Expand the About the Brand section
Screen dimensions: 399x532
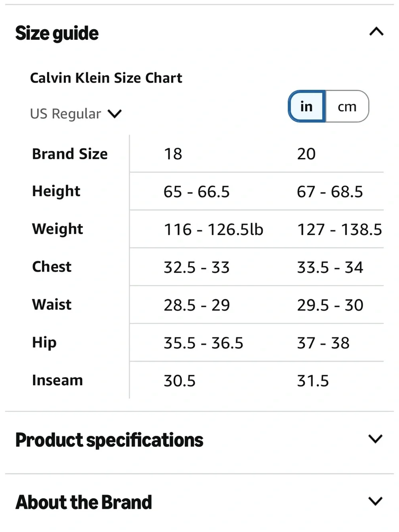pos(375,501)
